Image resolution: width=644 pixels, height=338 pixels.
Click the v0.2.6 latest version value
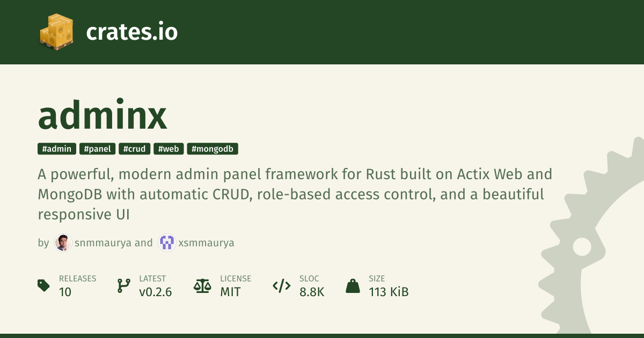pos(155,292)
